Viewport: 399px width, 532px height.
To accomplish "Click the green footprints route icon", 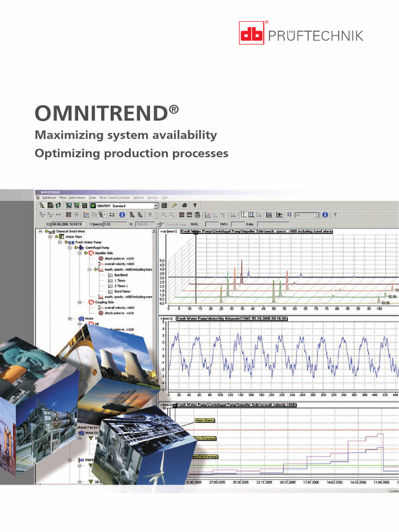I will click(x=58, y=205).
